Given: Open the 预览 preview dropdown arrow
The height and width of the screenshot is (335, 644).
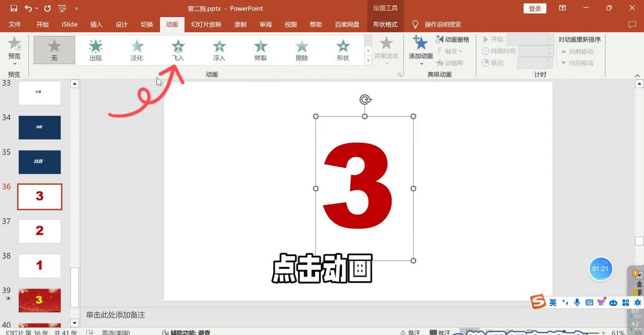Looking at the screenshot, I should click(x=15, y=64).
